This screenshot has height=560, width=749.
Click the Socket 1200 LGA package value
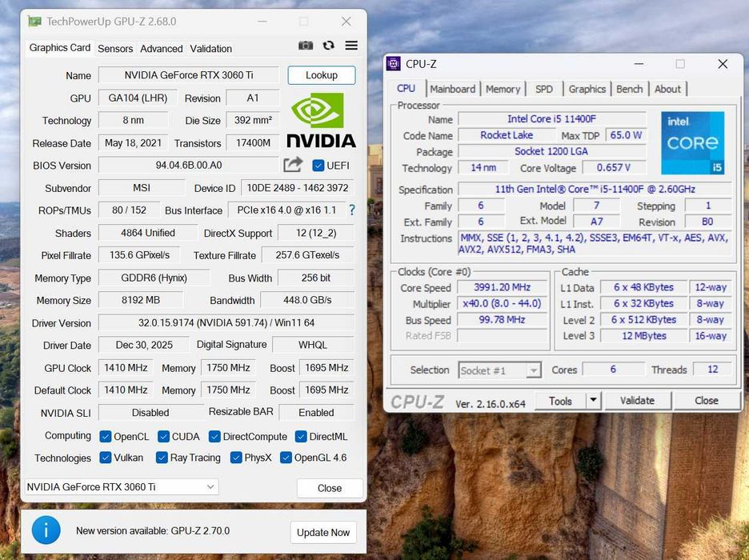pos(551,151)
